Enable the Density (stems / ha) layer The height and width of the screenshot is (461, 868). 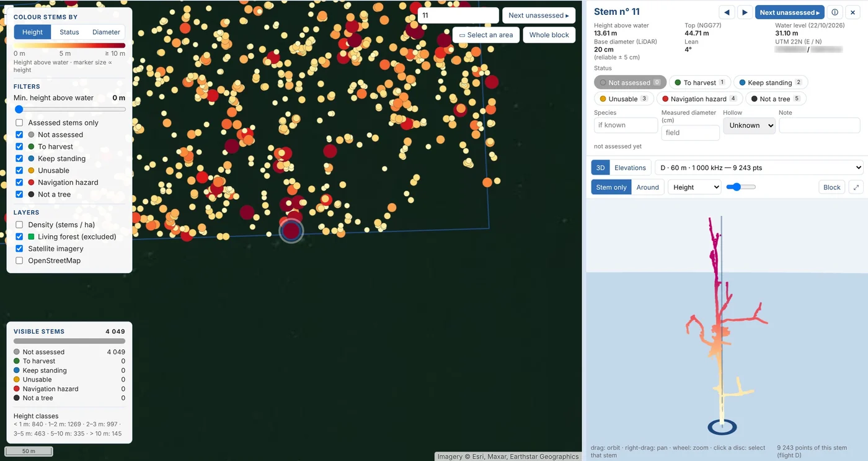click(x=19, y=225)
